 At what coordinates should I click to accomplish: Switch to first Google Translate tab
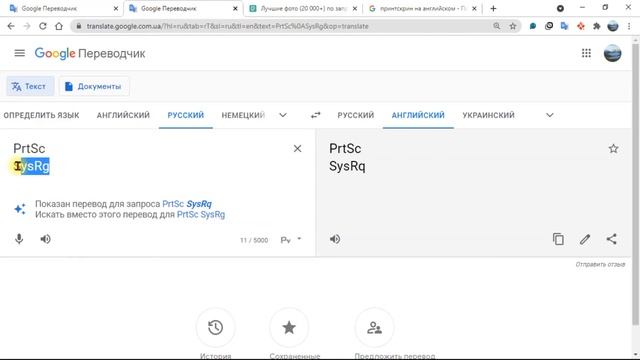[61, 8]
